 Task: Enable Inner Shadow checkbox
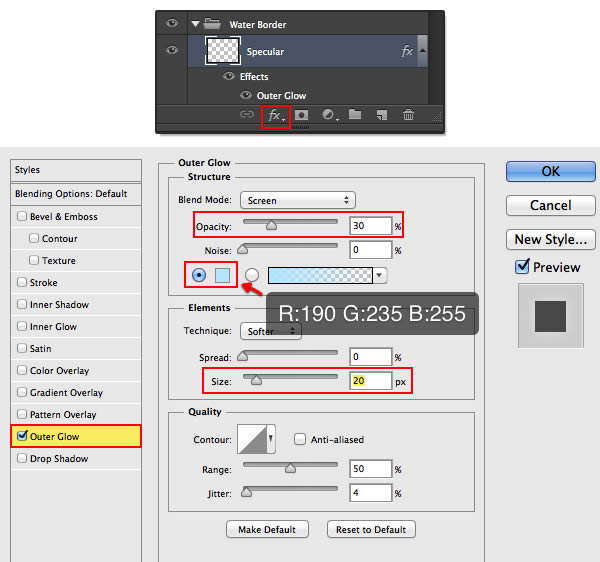pos(22,304)
